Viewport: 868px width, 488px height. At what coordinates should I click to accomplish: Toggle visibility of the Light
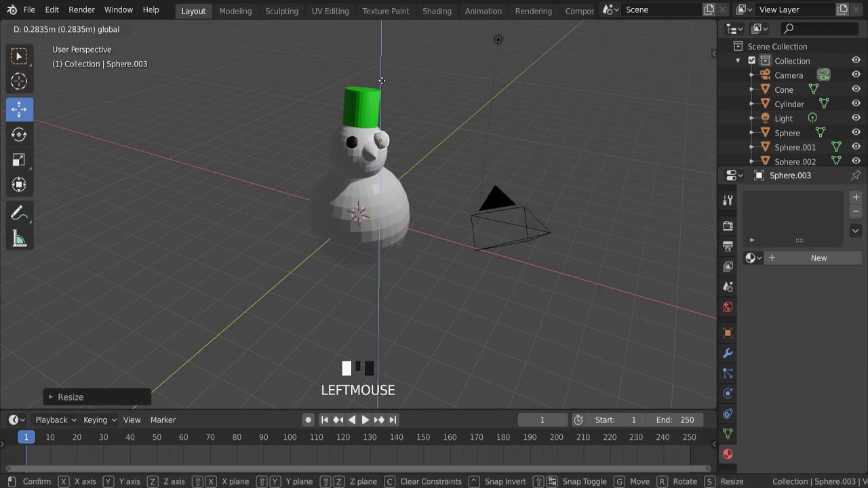(x=856, y=118)
